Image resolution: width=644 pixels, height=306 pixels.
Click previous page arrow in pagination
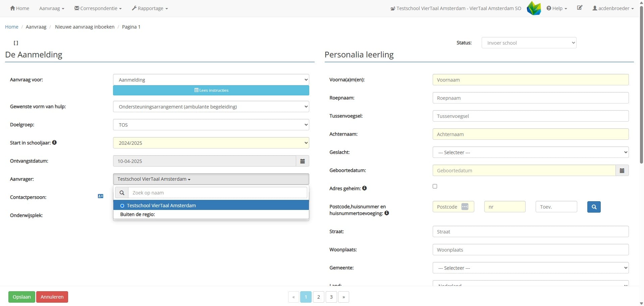point(293,297)
